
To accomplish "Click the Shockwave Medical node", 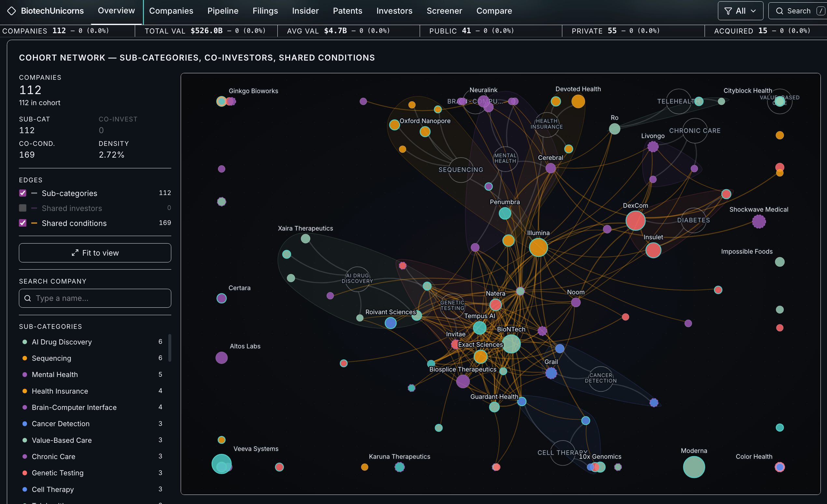I will [759, 221].
